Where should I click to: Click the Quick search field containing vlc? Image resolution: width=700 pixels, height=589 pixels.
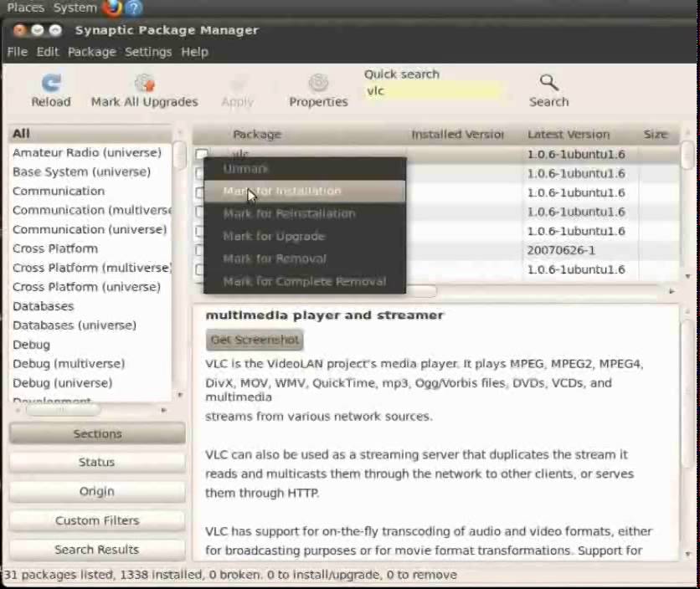(432, 91)
